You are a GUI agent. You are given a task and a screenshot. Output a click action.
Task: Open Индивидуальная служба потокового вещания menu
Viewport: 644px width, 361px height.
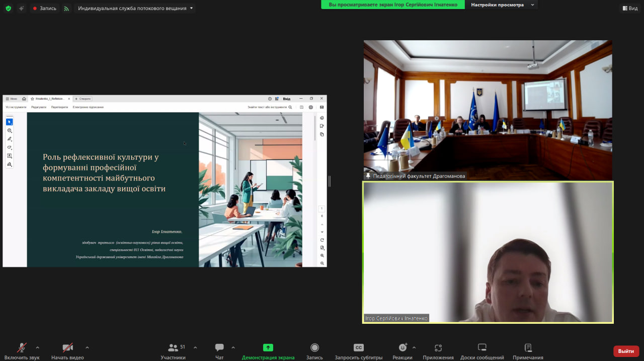(134, 8)
